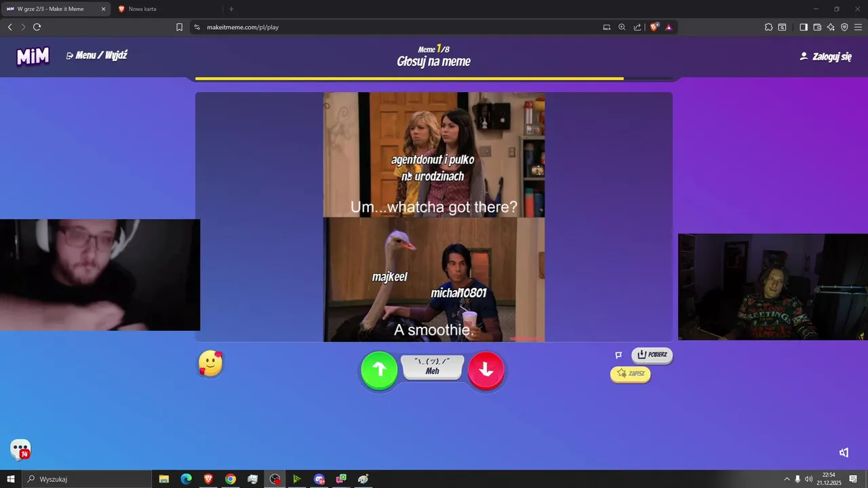Vote Meh on the meme

tap(433, 367)
